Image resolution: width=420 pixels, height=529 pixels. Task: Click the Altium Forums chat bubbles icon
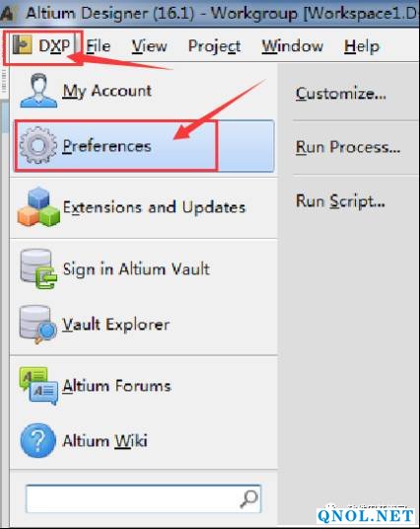[x=38, y=386]
